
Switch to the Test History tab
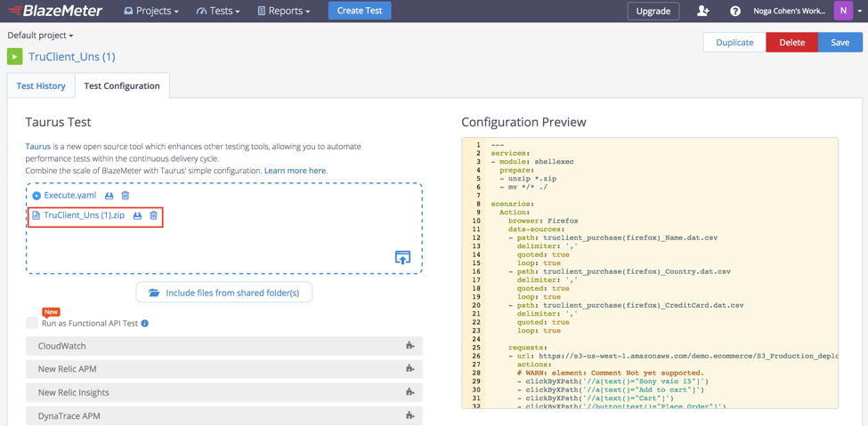click(x=41, y=85)
